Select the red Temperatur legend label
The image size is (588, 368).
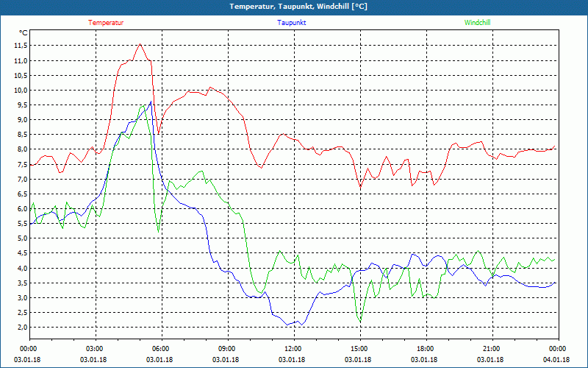pos(106,23)
